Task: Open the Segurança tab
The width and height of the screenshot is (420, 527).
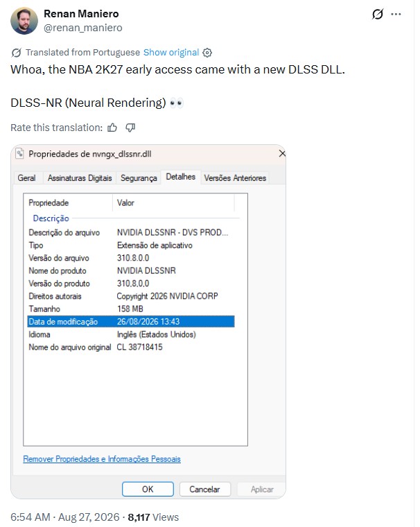Action: tap(139, 178)
